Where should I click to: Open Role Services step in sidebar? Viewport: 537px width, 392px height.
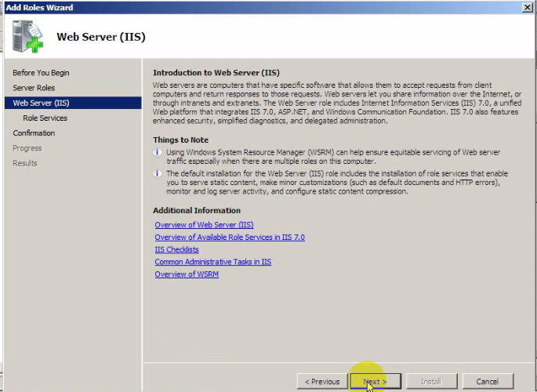coord(45,118)
